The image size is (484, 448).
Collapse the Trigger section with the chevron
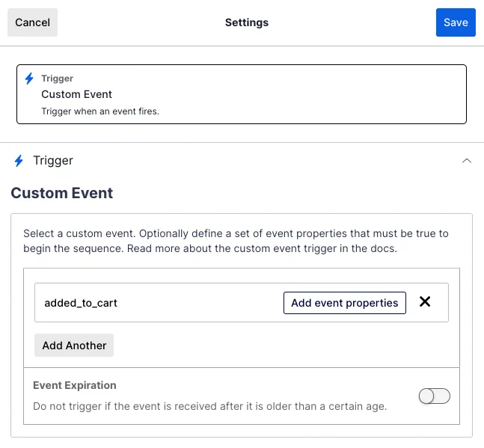[467, 161]
